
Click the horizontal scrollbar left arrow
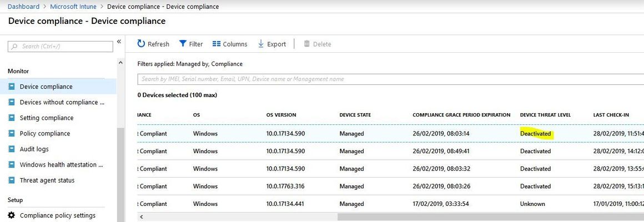pos(142,216)
